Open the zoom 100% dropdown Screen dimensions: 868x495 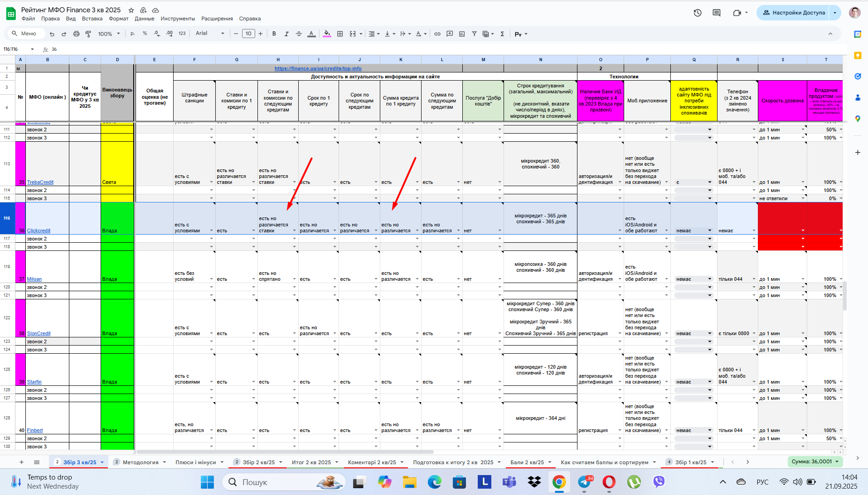[109, 34]
